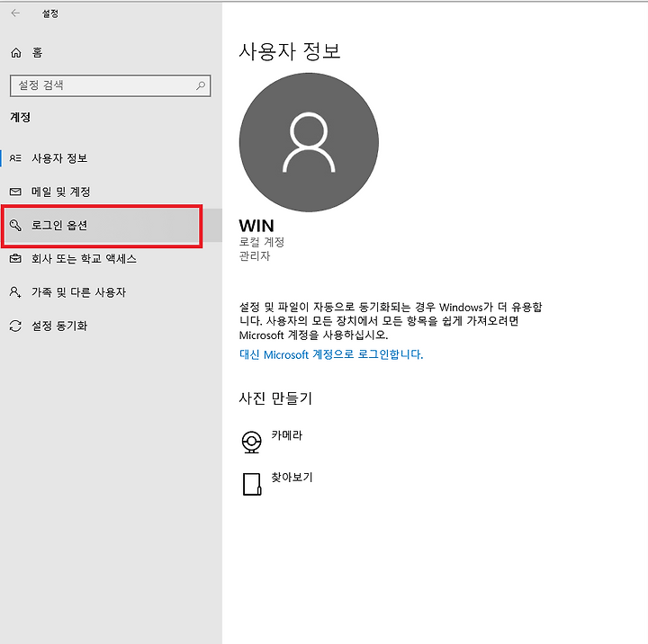Click the webcam camera icon
The image size is (648, 644).
(251, 442)
